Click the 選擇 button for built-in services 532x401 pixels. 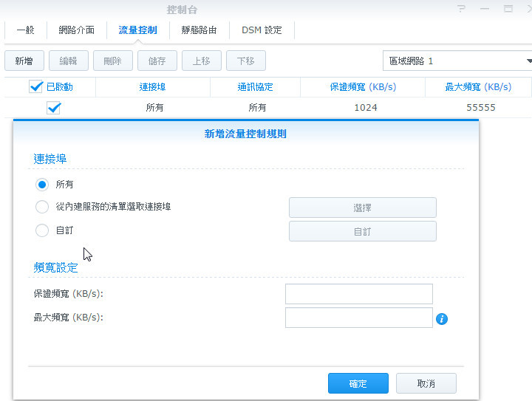362,208
